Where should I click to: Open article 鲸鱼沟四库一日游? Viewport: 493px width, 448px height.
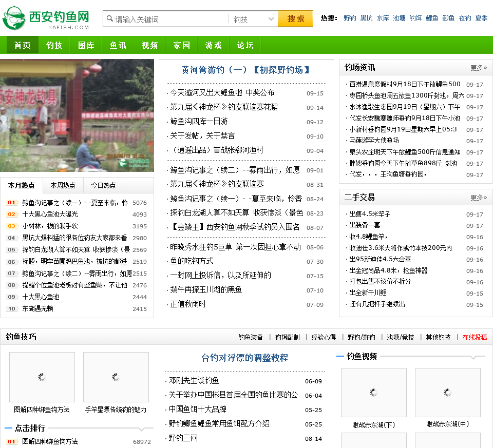[199, 121]
